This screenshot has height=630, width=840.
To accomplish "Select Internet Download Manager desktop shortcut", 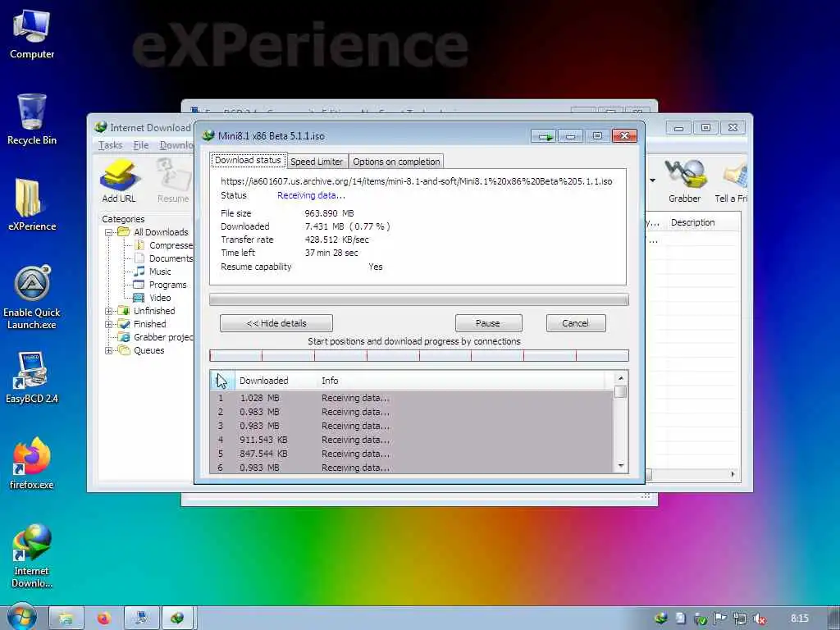I will [x=32, y=555].
